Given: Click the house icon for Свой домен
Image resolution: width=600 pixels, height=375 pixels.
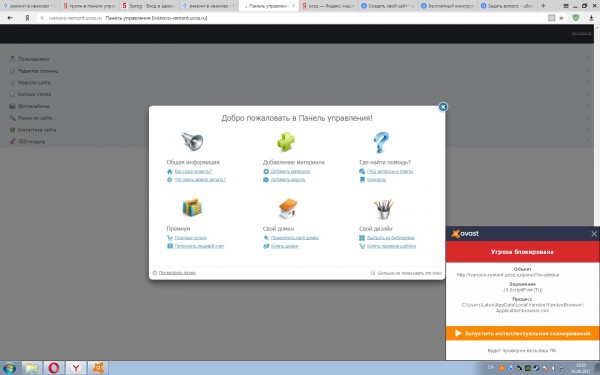Looking at the screenshot, I should (x=288, y=208).
